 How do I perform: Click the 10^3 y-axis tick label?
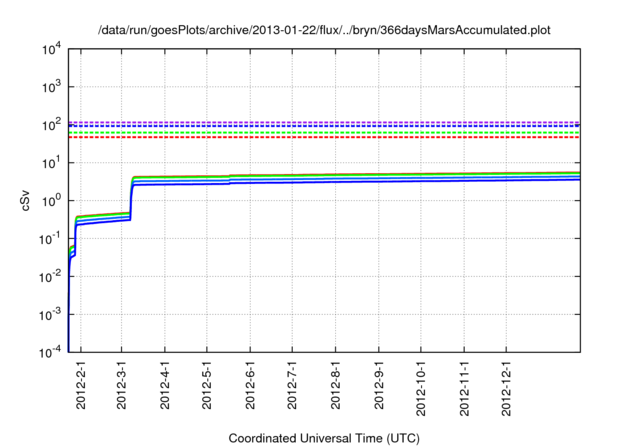pyautogui.click(x=52, y=87)
